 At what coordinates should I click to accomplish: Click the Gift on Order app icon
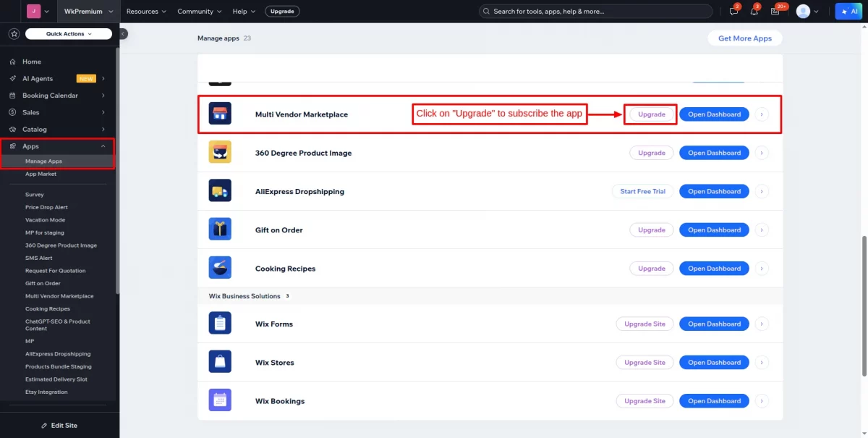220,229
